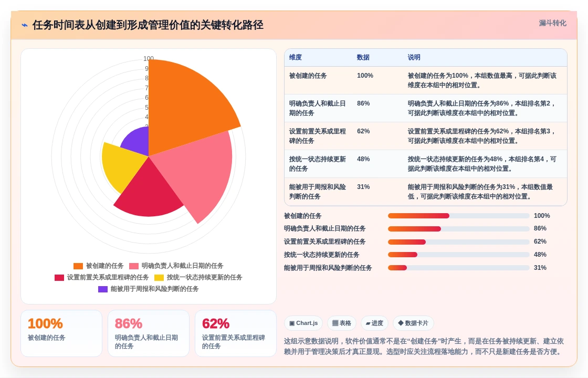588x378 pixels.
Task: Click the lightning icon beside the title
Action: [24, 25]
